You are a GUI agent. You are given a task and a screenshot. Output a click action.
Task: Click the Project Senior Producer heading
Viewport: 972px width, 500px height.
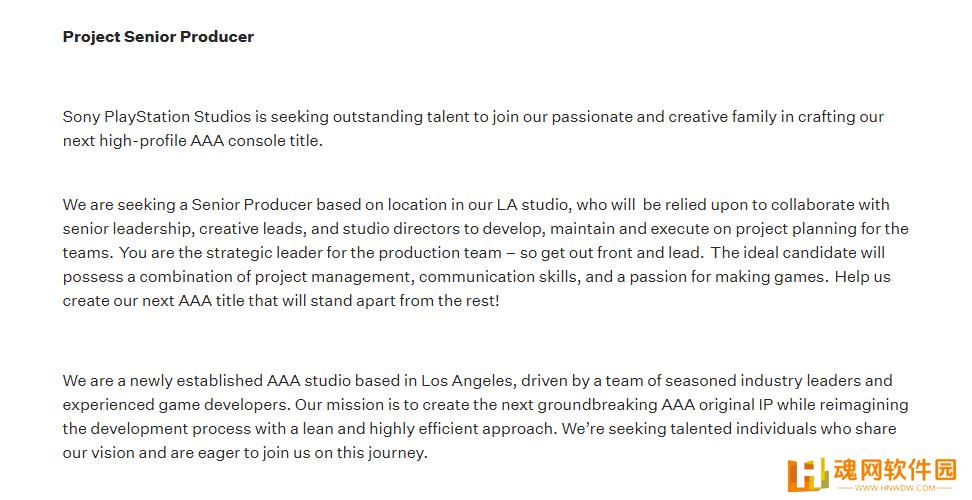click(158, 37)
